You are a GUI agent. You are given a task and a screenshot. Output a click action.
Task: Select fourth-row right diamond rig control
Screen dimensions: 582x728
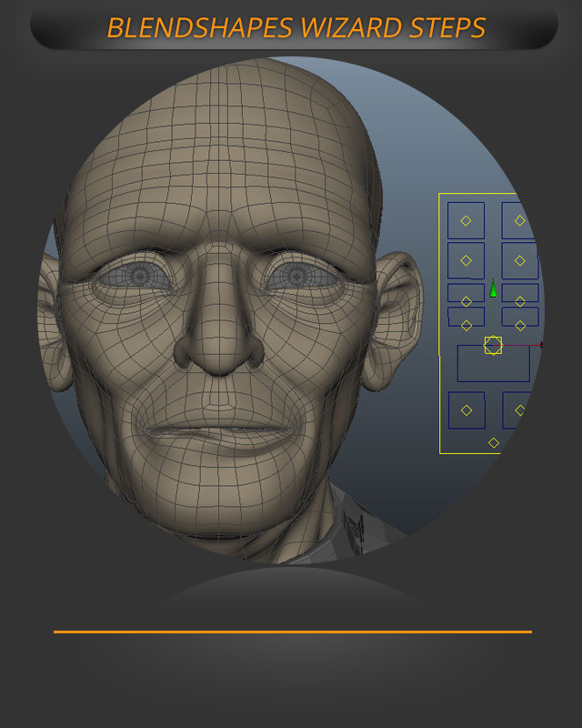[x=520, y=326]
